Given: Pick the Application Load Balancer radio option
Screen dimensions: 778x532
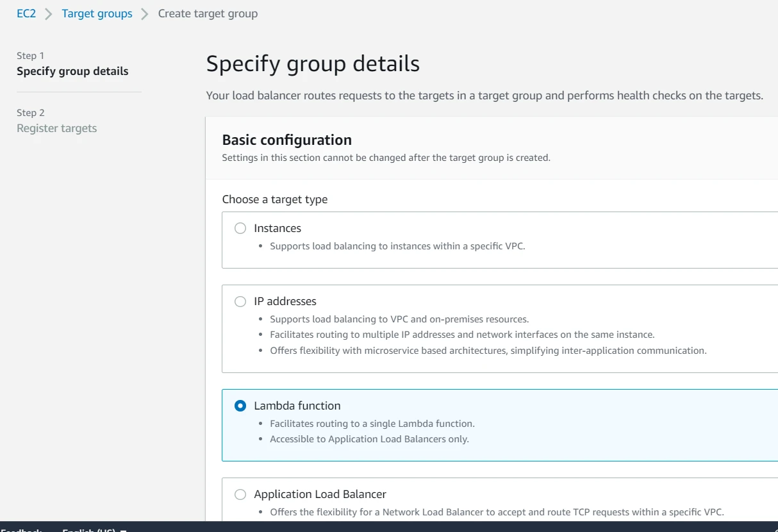Looking at the screenshot, I should (x=240, y=494).
